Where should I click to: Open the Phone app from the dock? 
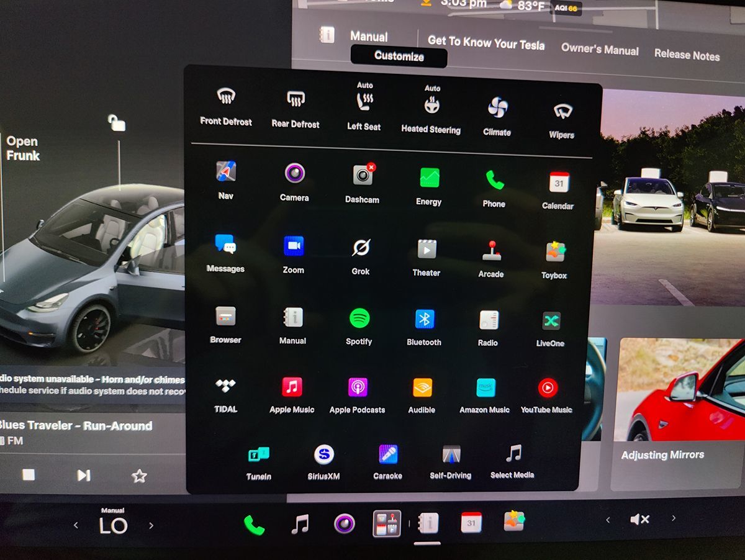(x=254, y=525)
